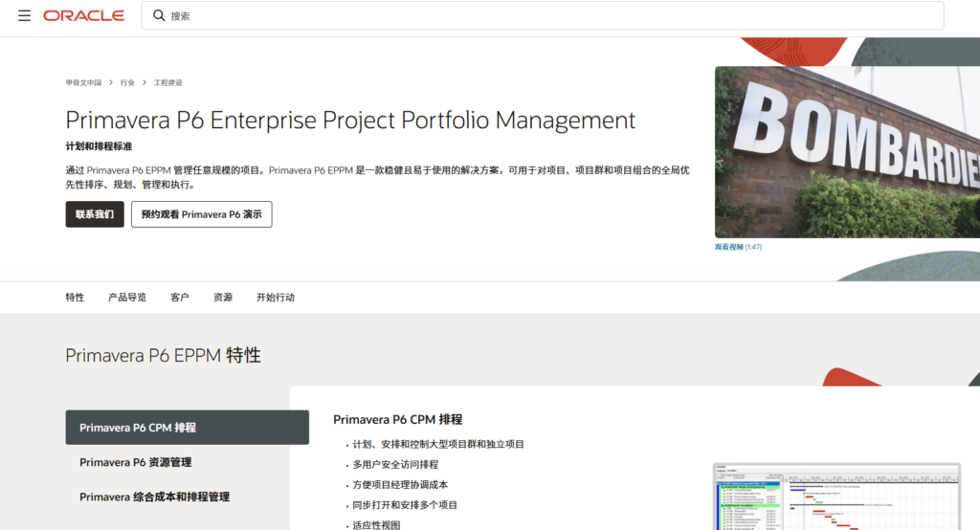This screenshot has width=980, height=530.
Task: Click 预约观看 Primavera P6 演示 button
Action: click(201, 214)
